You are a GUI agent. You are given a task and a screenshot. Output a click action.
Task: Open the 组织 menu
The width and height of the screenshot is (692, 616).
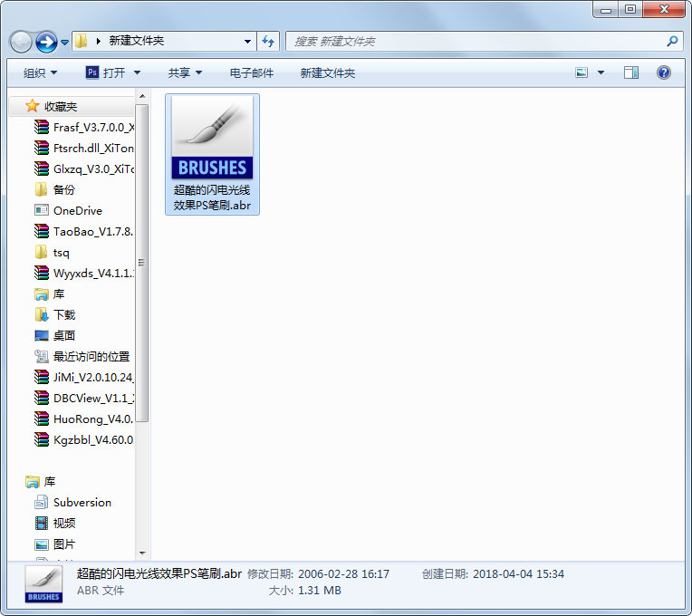[40, 72]
